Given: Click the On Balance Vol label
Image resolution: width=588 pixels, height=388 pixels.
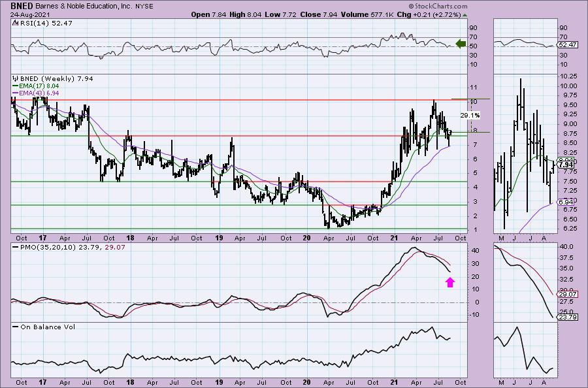Looking at the screenshot, I should pos(48,327).
